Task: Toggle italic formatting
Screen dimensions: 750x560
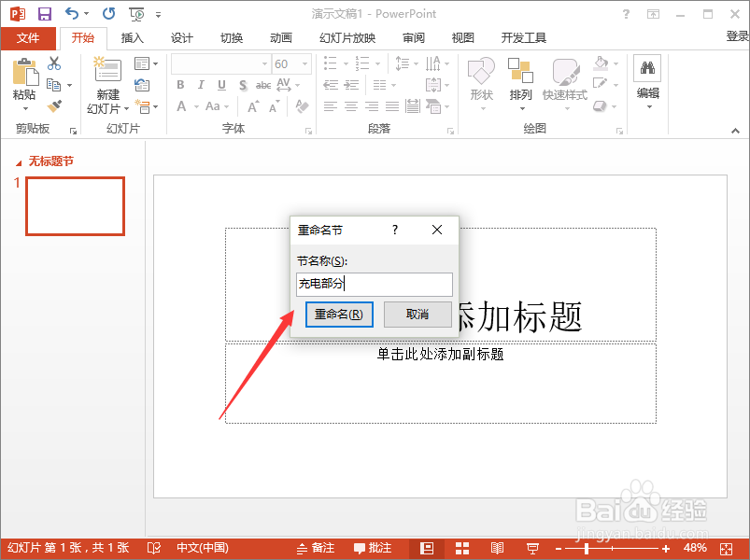Action: (x=199, y=84)
